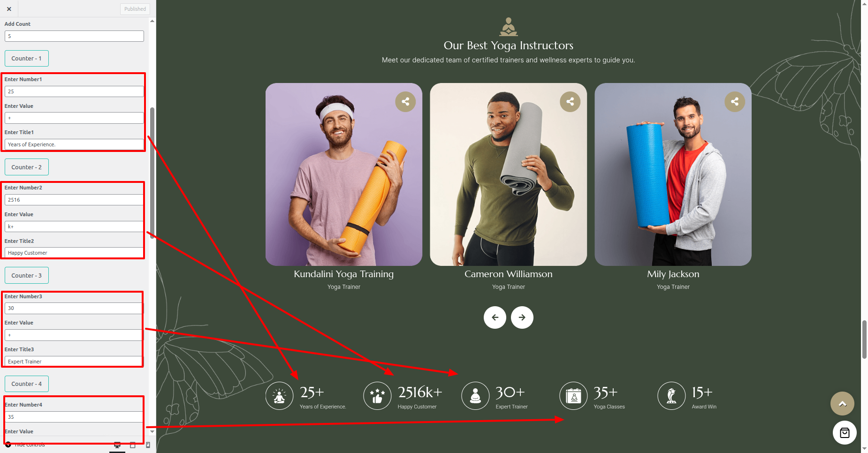Screen dimensions: 868x453
Task: Click the Yoga Classes calendar counter icon
Action: click(573, 396)
